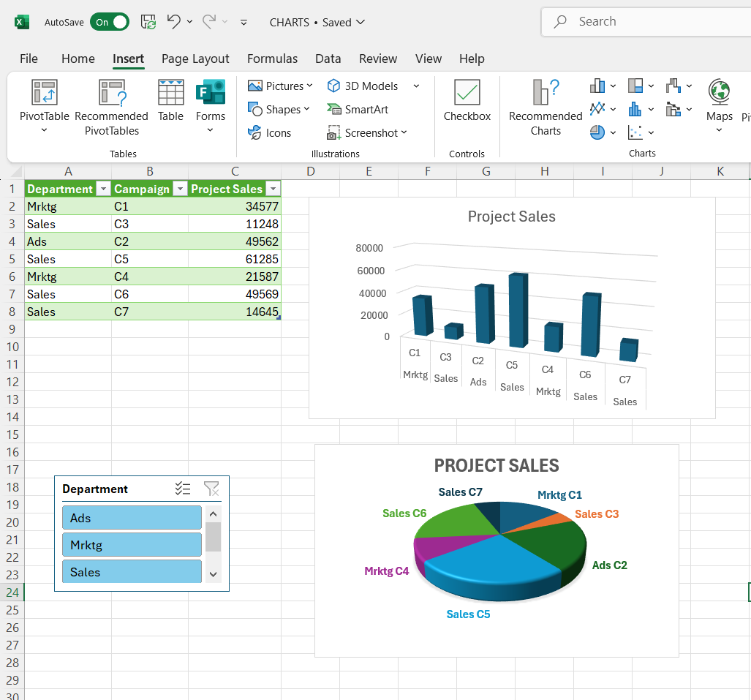This screenshot has width=751, height=700.
Task: Open the Shapes gallery
Action: click(x=279, y=109)
